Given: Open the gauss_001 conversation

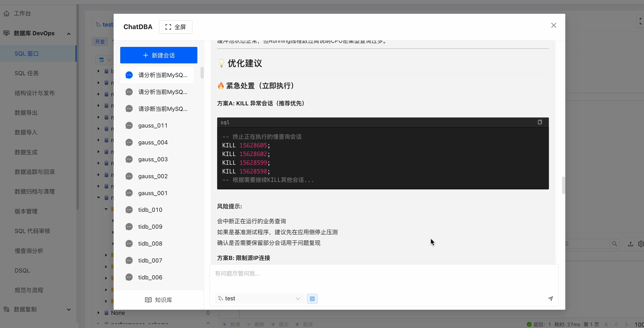Looking at the screenshot, I should coord(157,193).
